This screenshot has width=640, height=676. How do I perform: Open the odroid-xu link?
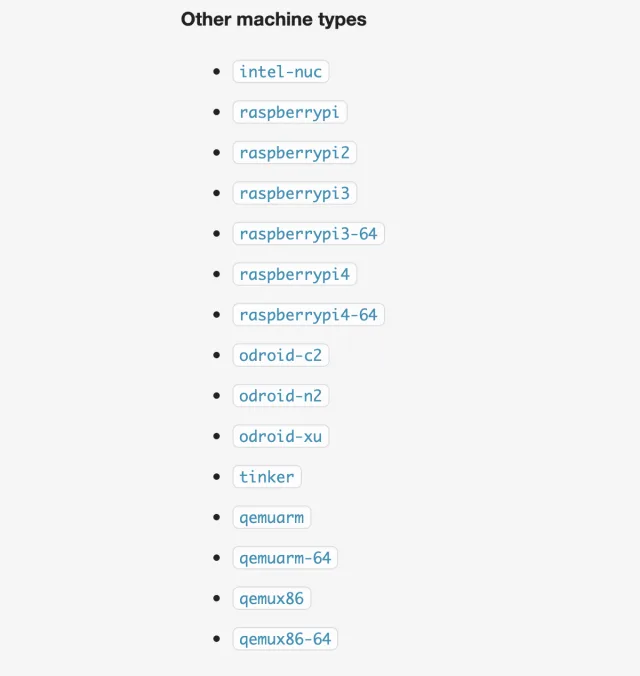pyautogui.click(x=281, y=436)
